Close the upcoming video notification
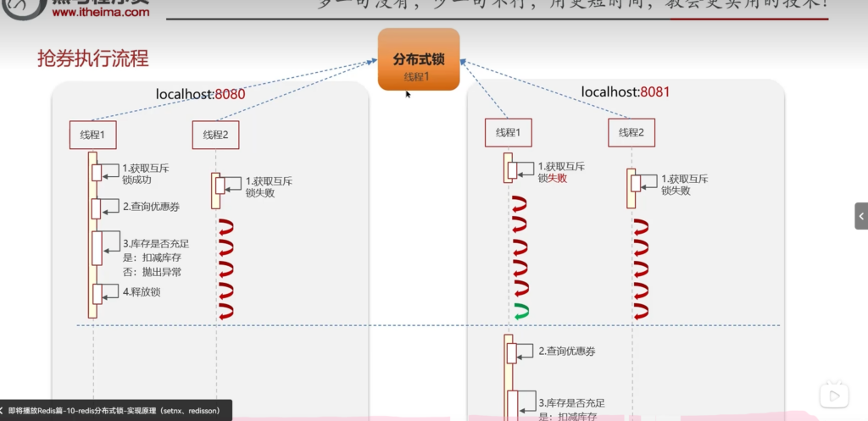Screen dimensions: 868x421 point(3,410)
